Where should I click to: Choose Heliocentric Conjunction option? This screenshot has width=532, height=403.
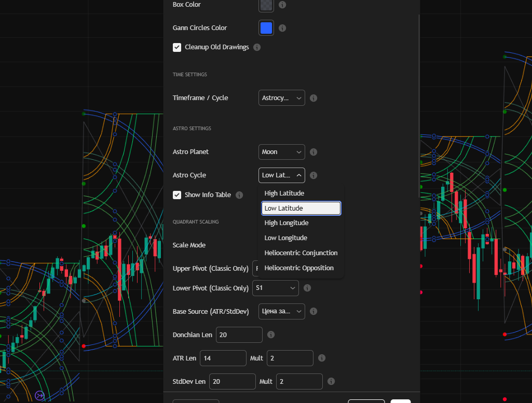tap(301, 253)
